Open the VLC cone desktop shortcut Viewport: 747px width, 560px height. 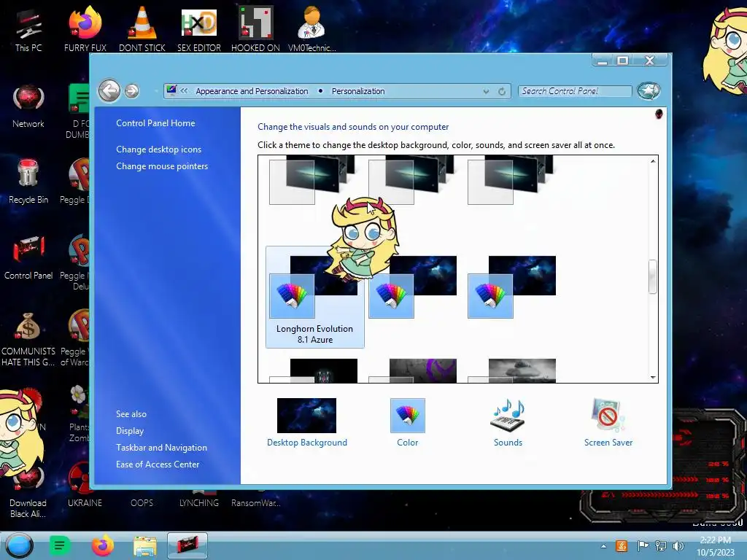142,29
